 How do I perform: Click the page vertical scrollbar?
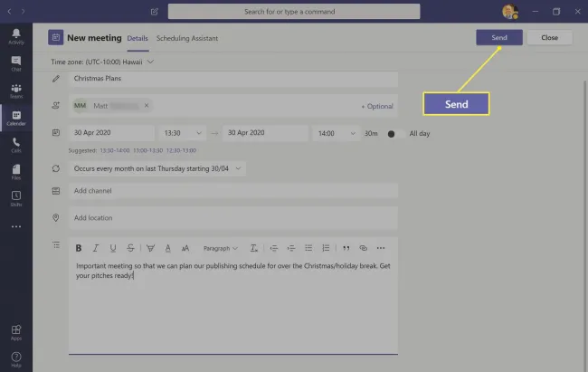click(x=585, y=225)
